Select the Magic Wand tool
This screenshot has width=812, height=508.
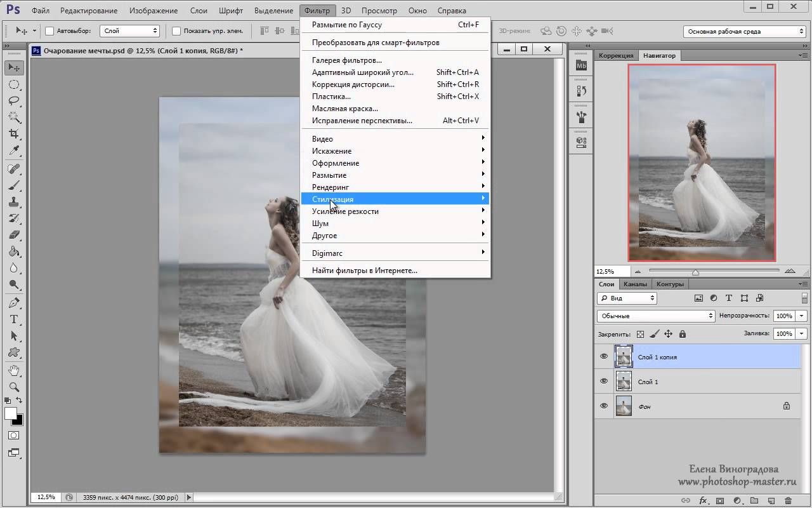[14, 117]
